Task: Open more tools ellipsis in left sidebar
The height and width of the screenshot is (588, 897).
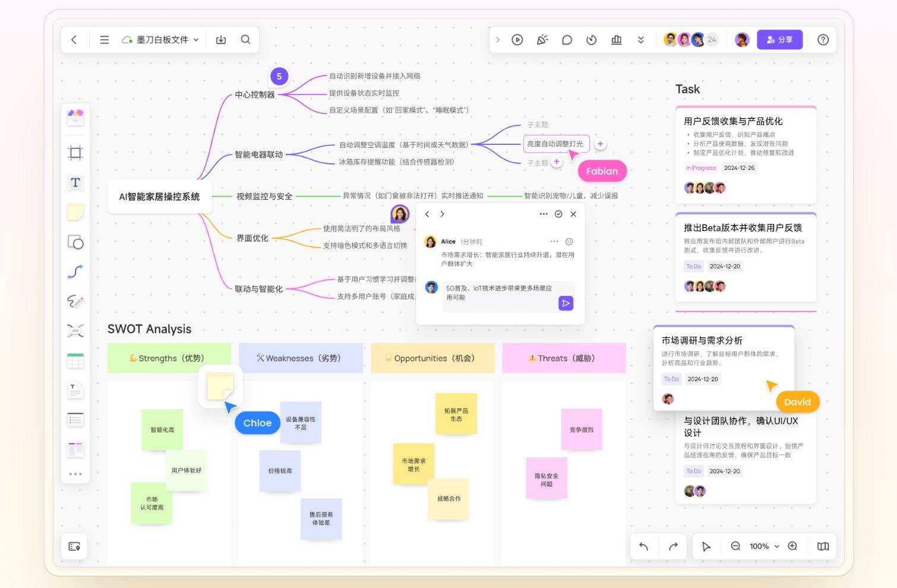Action: 75,474
